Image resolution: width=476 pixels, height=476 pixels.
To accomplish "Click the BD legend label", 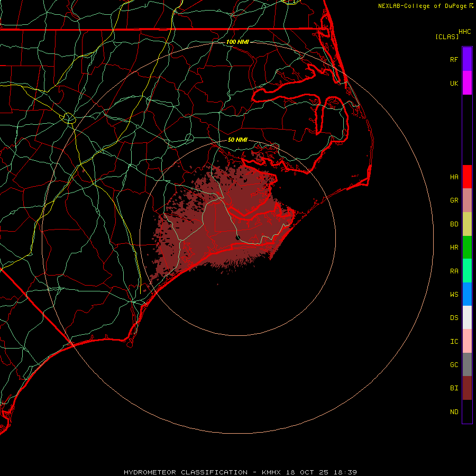I will (454, 224).
